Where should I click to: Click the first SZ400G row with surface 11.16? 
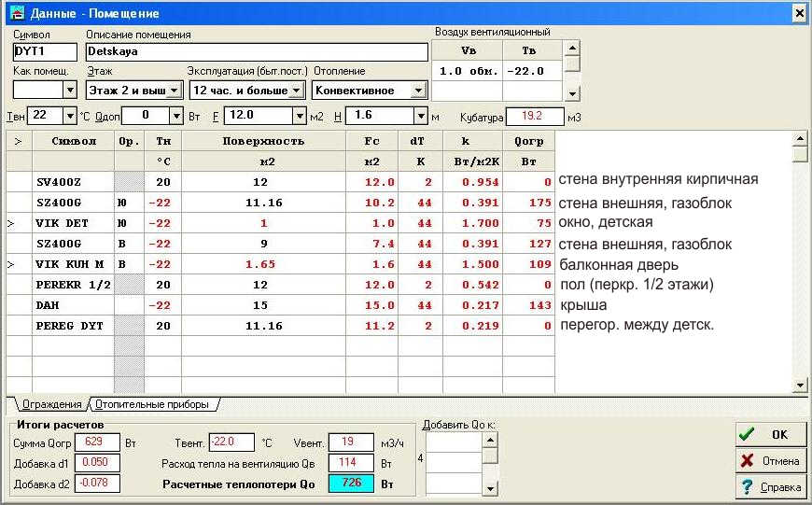click(280, 203)
